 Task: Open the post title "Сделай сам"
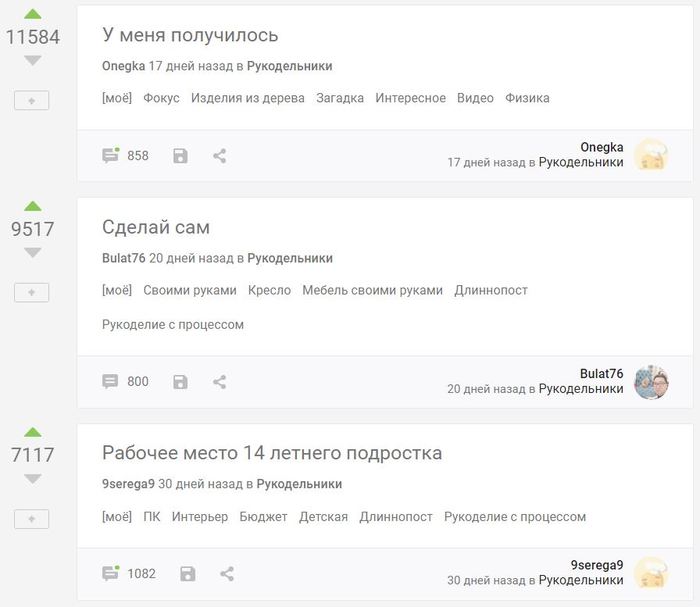156,227
